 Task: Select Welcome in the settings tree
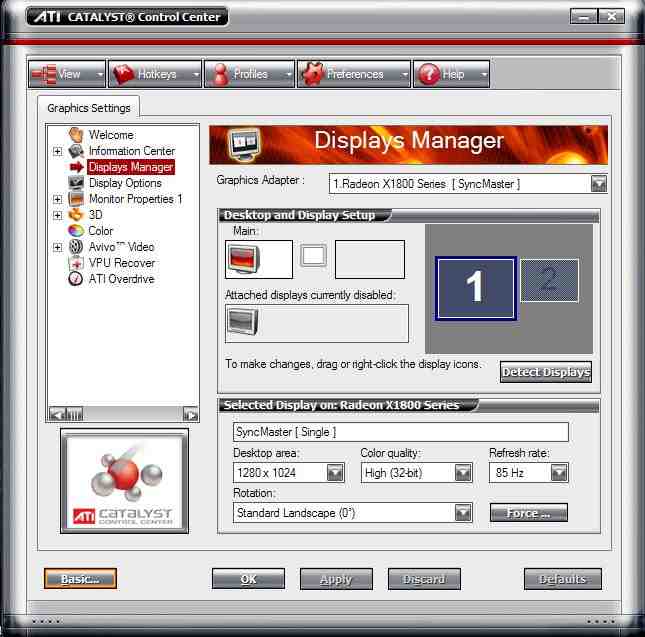pyautogui.click(x=111, y=135)
